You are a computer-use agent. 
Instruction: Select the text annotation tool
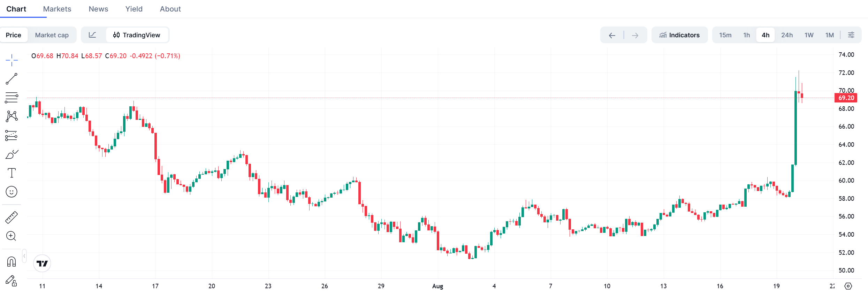tap(12, 173)
